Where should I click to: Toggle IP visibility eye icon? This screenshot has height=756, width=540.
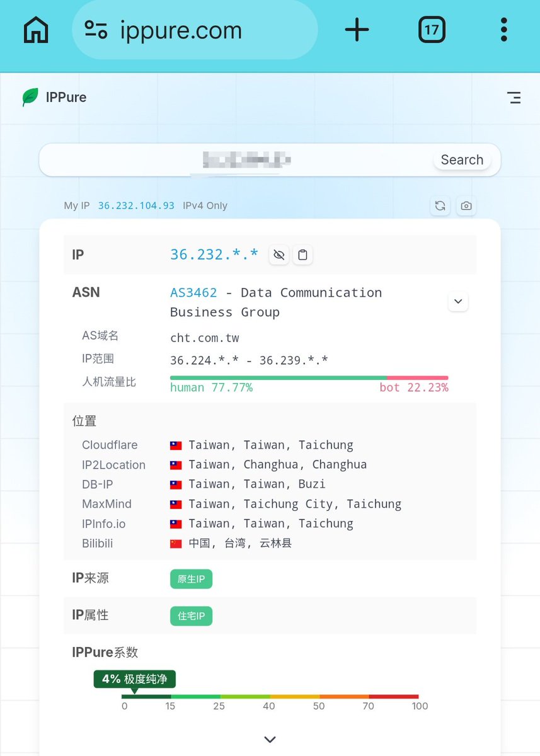tap(279, 255)
